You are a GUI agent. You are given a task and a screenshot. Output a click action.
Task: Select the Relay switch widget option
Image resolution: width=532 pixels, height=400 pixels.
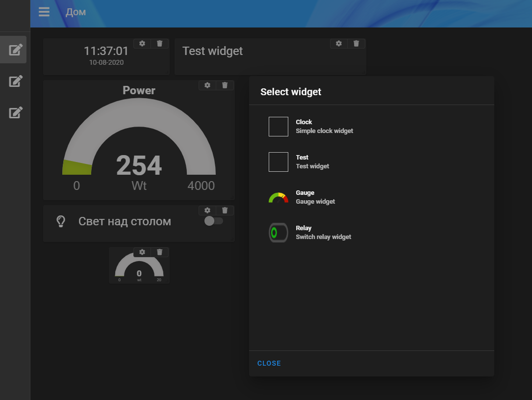click(372, 232)
